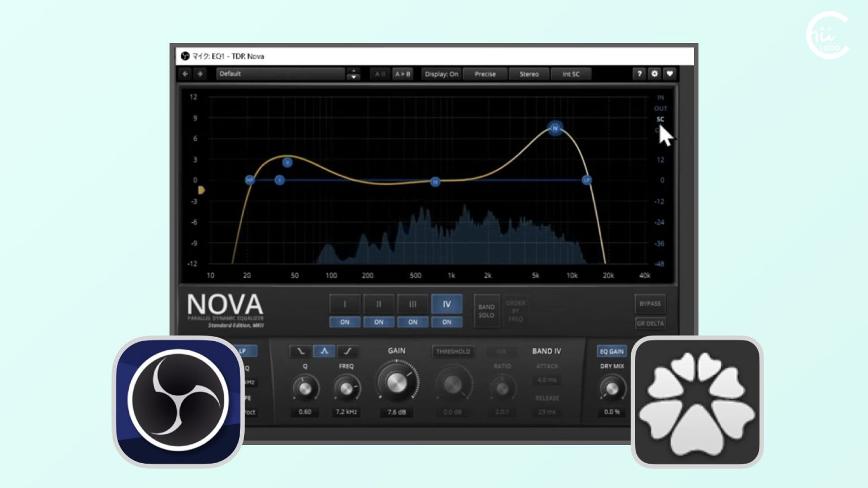The width and height of the screenshot is (868, 488).
Task: Open the settings gear icon
Action: 654,74
